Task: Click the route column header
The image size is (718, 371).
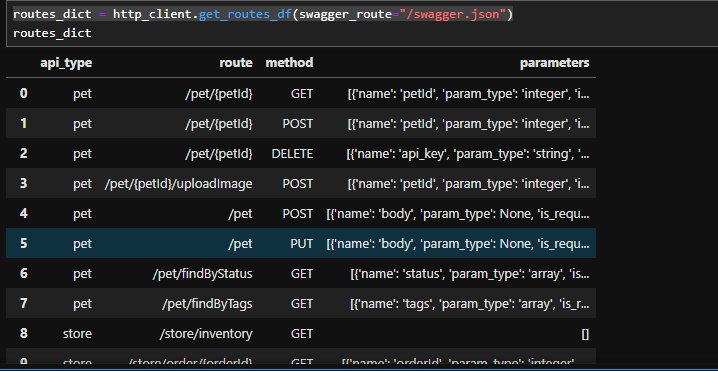Action: click(236, 63)
